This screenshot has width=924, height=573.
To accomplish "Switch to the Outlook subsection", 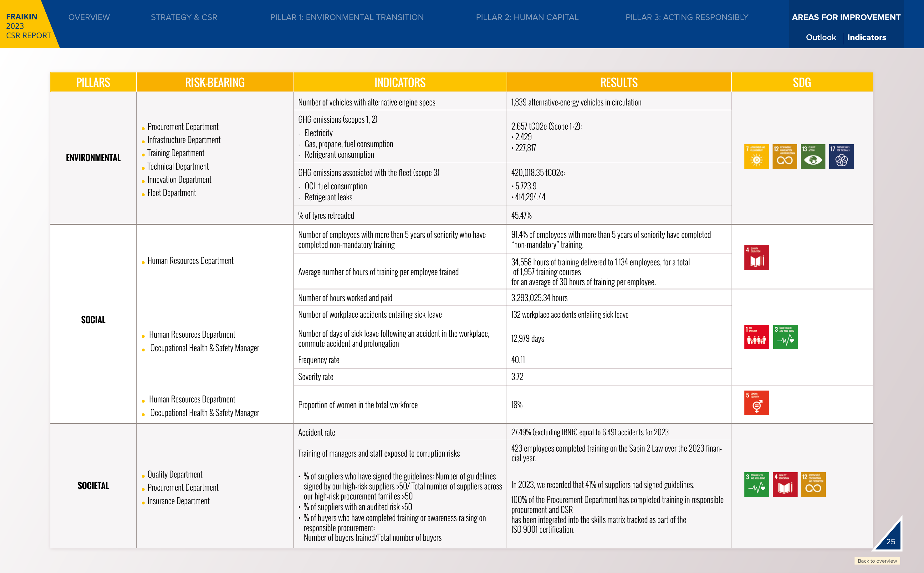I will pos(820,38).
